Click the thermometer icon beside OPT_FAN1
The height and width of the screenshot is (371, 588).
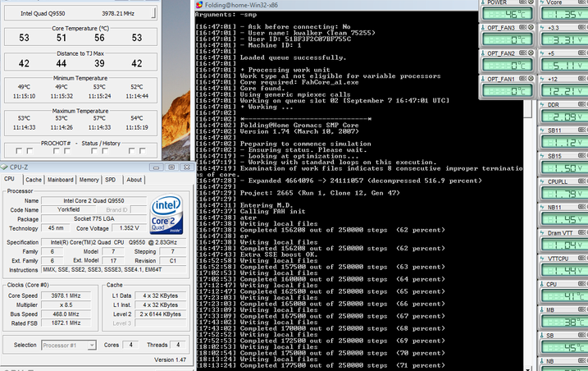(x=483, y=80)
